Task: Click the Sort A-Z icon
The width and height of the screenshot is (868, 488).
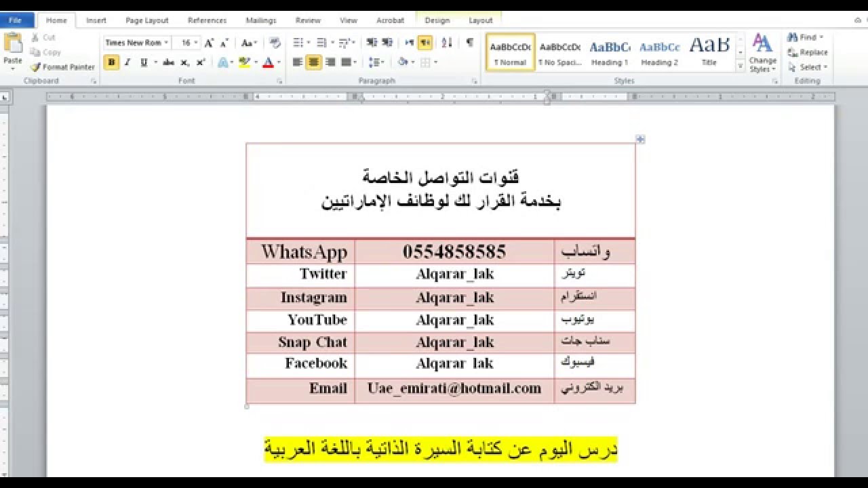Action: 447,43
